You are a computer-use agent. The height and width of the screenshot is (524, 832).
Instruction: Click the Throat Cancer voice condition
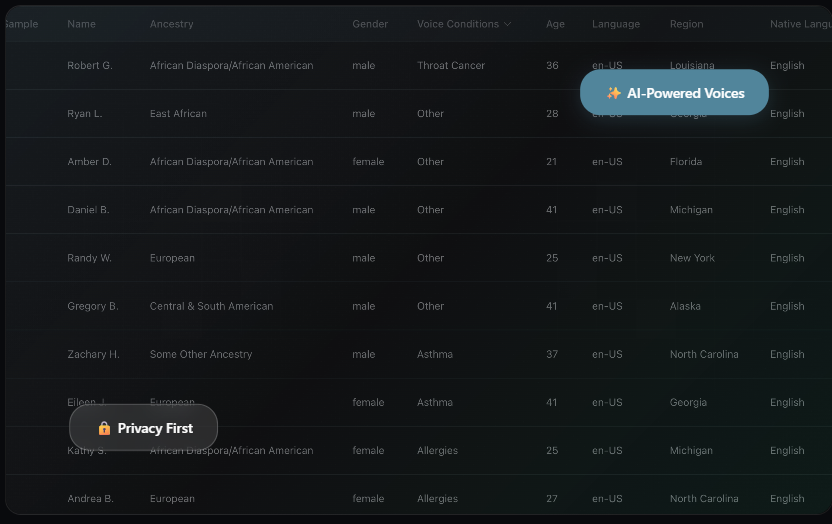[450, 65]
